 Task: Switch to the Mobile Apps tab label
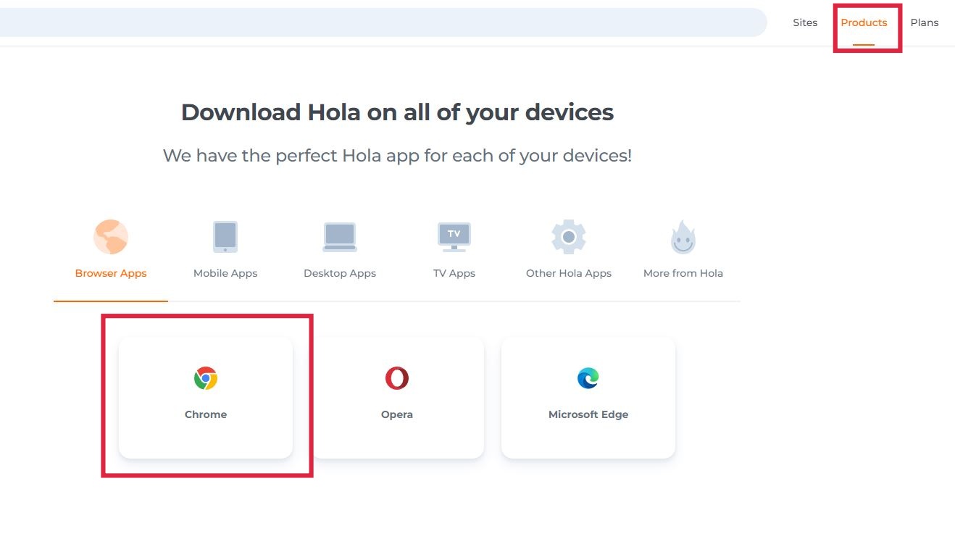click(225, 273)
